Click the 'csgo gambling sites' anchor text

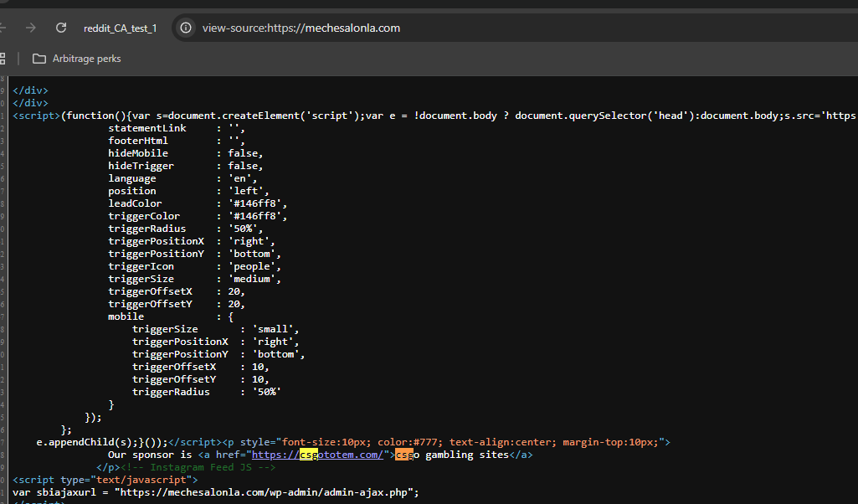pyautogui.click(x=452, y=455)
